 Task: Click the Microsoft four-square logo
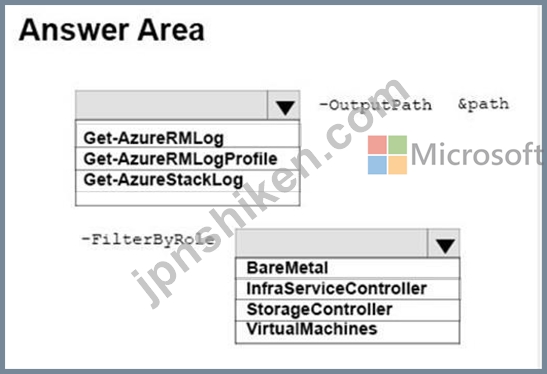pos(387,155)
